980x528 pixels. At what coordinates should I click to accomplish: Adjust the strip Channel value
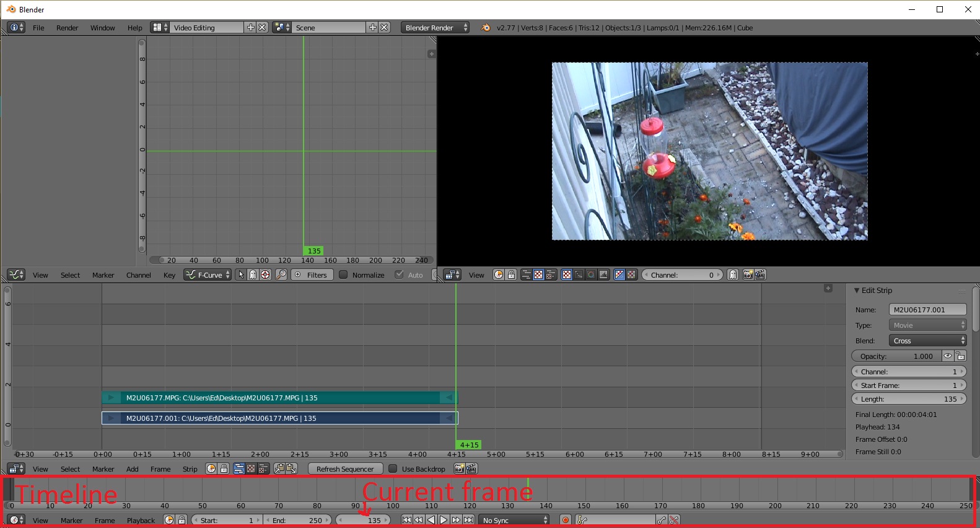coord(909,371)
